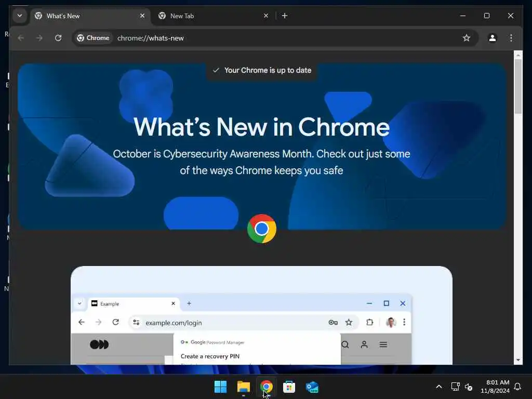The image size is (532, 399).
Task: Open File Explorer from taskbar
Action: (x=243, y=387)
